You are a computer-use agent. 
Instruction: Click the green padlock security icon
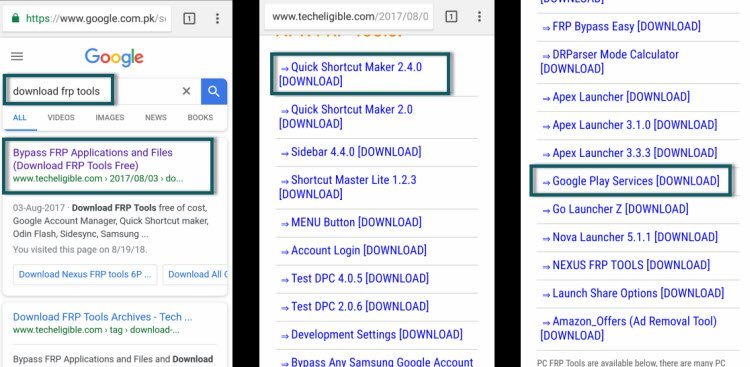pyautogui.click(x=15, y=18)
